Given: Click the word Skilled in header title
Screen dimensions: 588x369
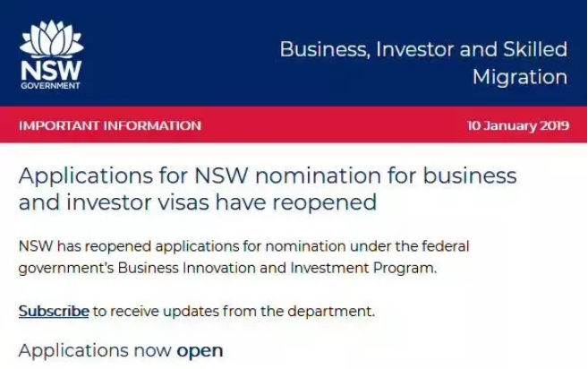Looking at the screenshot, I should click(x=535, y=49).
